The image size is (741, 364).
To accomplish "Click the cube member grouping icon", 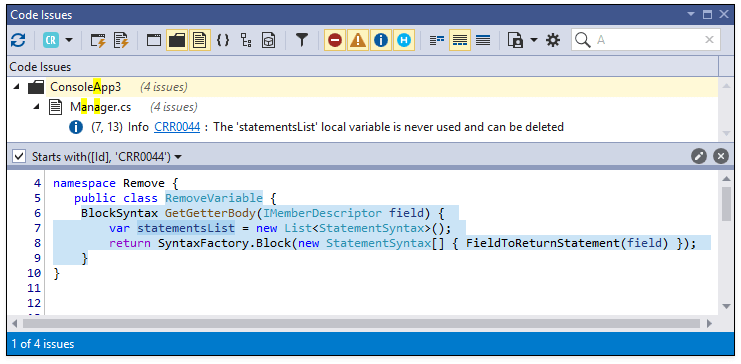I will (x=268, y=41).
